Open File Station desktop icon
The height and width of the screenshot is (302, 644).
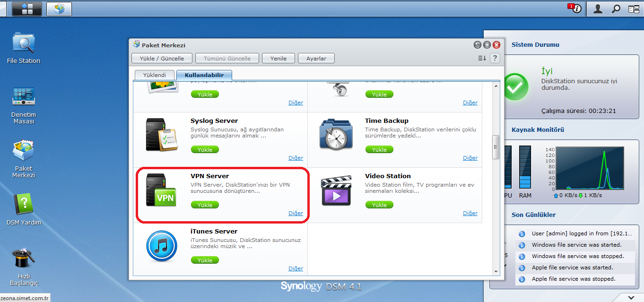coord(23,44)
